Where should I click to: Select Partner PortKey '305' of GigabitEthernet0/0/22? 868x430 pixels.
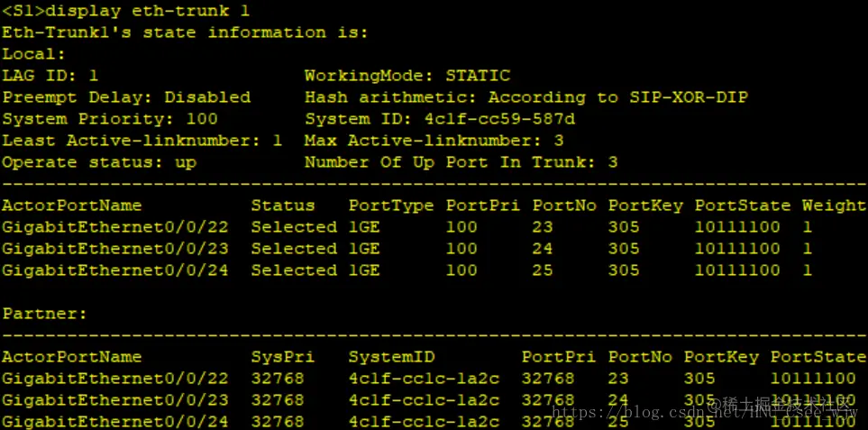coord(699,380)
